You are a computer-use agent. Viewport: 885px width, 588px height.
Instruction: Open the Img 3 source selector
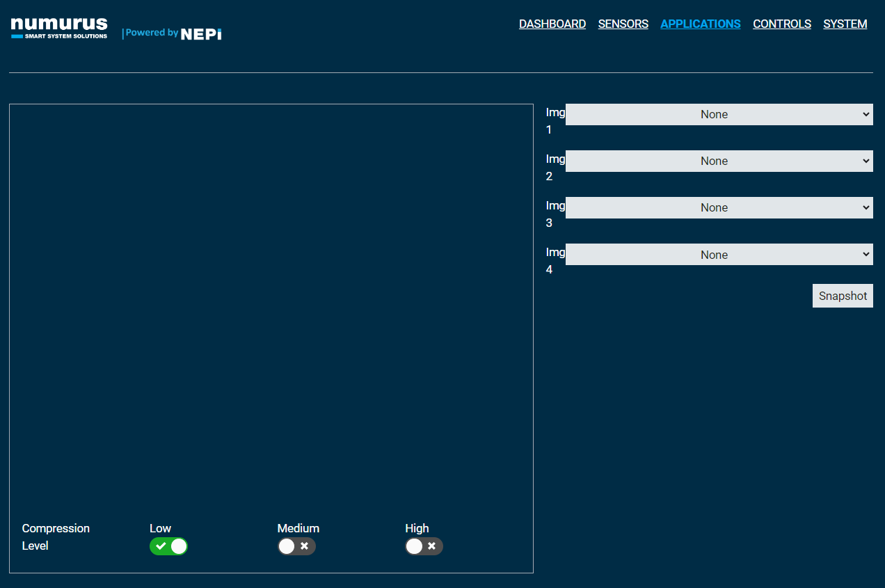pos(719,207)
